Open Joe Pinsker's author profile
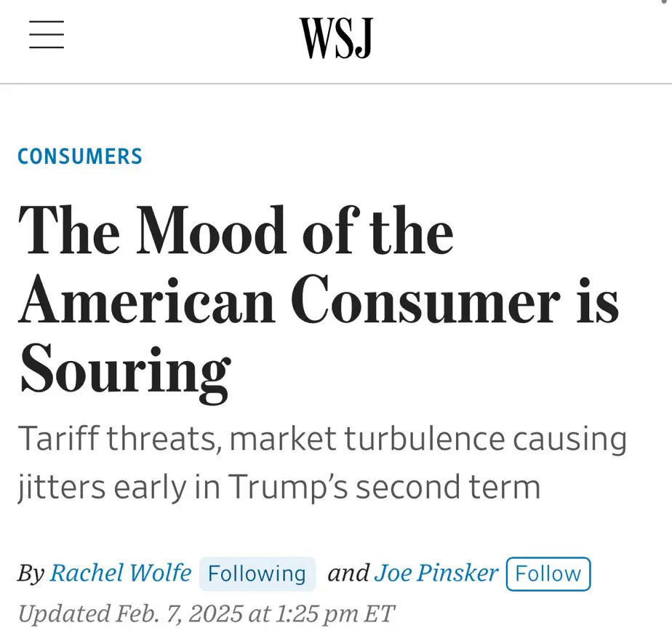672x631 pixels. coord(437,574)
